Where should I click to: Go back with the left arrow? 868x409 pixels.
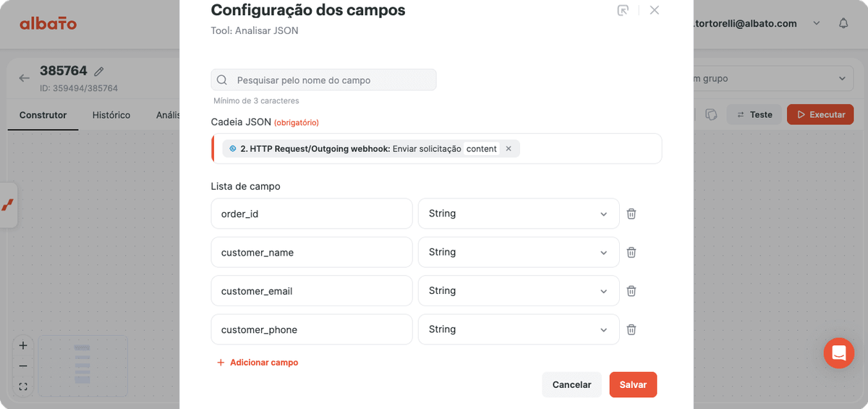[x=25, y=78]
